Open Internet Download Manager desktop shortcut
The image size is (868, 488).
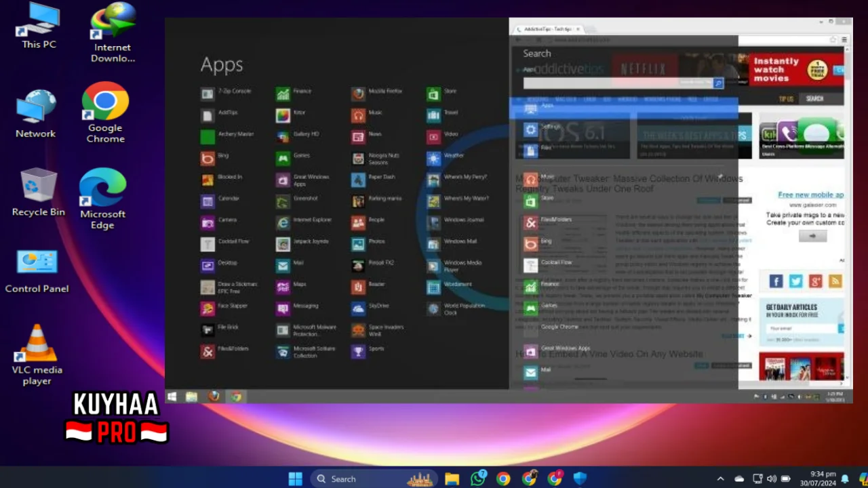tap(113, 33)
